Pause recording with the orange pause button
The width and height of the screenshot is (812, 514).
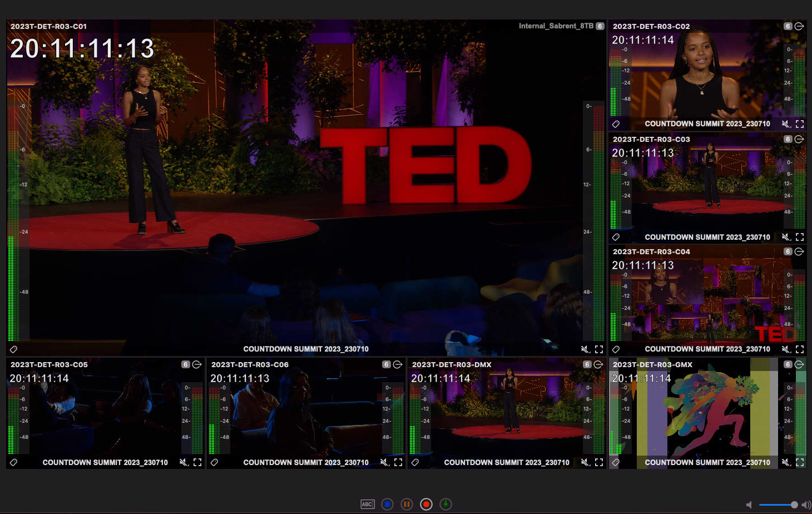pyautogui.click(x=407, y=505)
